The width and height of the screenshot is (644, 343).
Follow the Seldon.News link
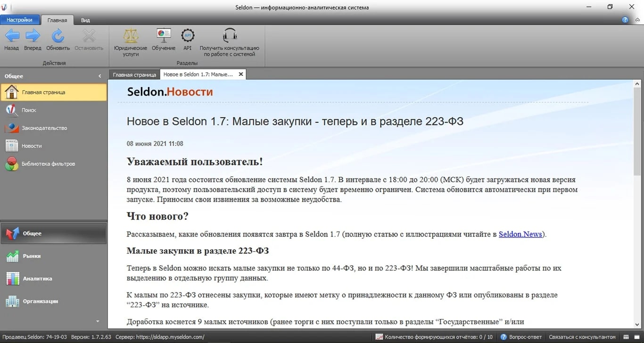pos(520,234)
